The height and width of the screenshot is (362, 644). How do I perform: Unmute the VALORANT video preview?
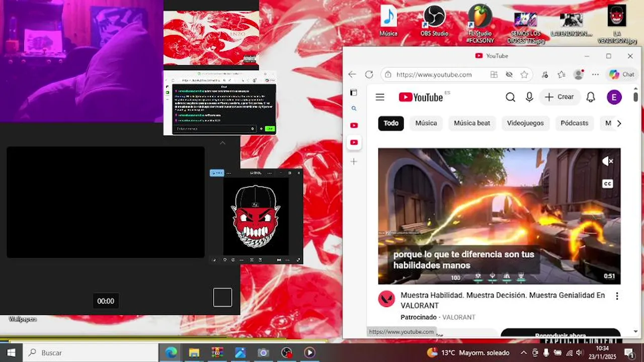point(607,161)
